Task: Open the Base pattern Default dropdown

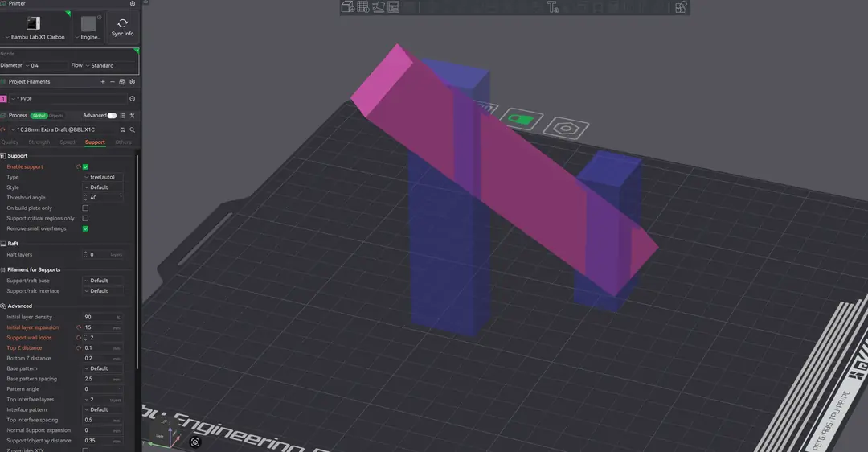Action: coord(103,368)
